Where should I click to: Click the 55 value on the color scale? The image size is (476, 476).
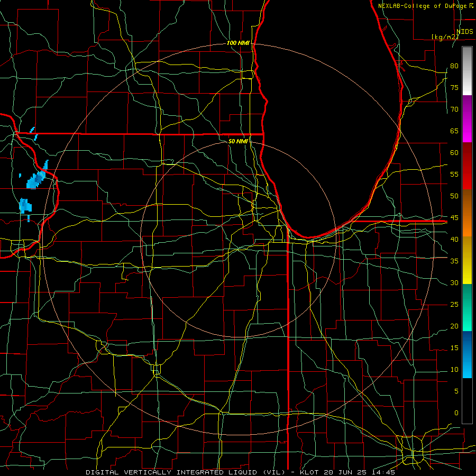(x=454, y=174)
